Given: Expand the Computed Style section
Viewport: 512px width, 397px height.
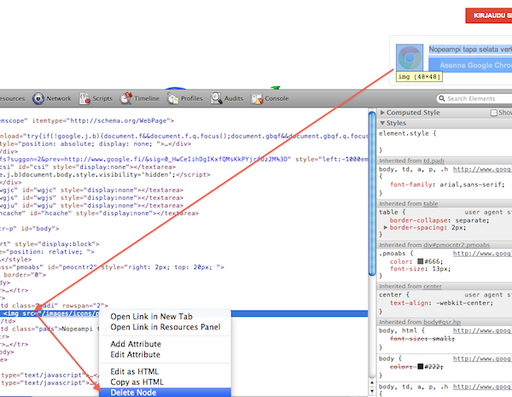Looking at the screenshot, I should [x=383, y=113].
